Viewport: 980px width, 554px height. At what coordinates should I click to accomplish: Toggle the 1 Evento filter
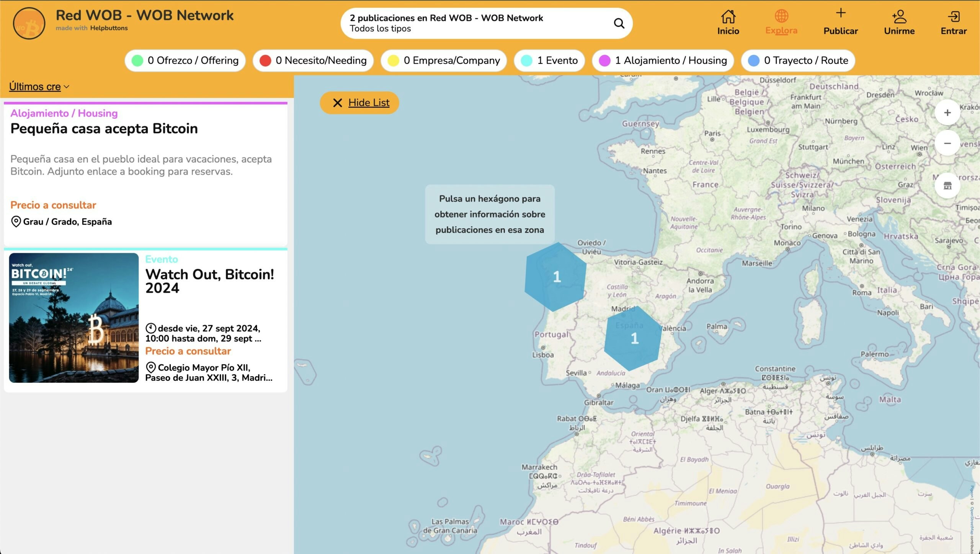[549, 61]
